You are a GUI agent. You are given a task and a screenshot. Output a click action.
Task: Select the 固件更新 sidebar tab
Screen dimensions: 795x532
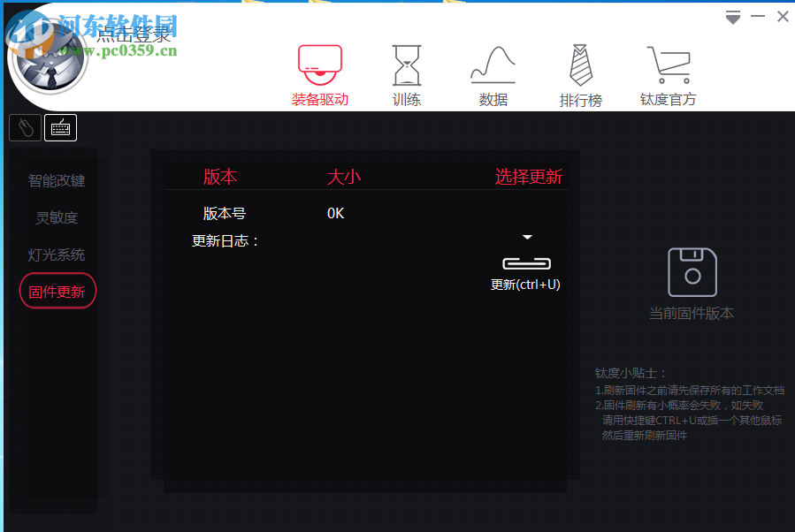(57, 291)
